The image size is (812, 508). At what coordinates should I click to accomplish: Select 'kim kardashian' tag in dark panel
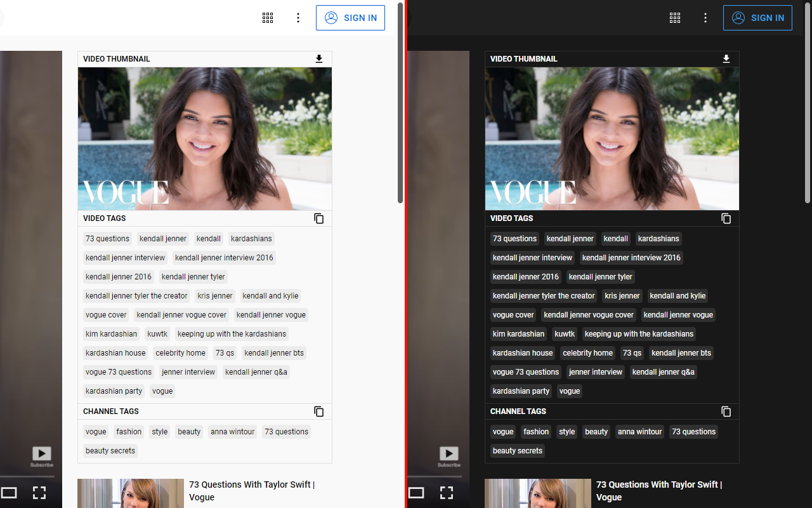[518, 334]
